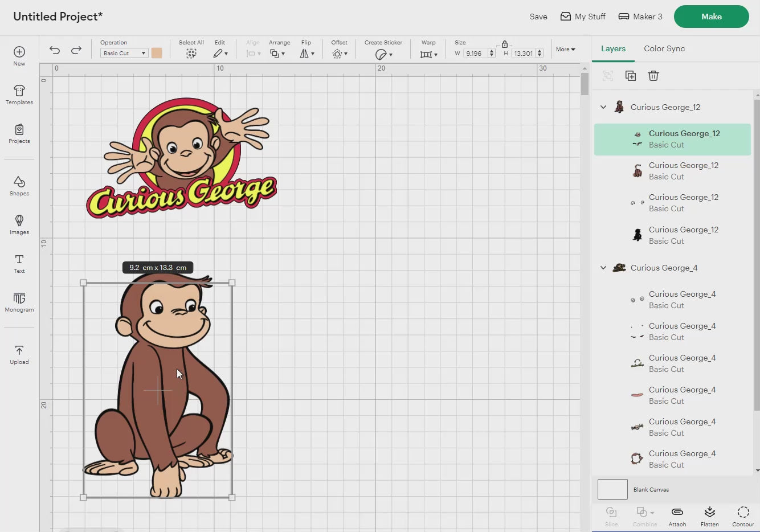
Task: Click the Flatten button
Action: pyautogui.click(x=709, y=516)
